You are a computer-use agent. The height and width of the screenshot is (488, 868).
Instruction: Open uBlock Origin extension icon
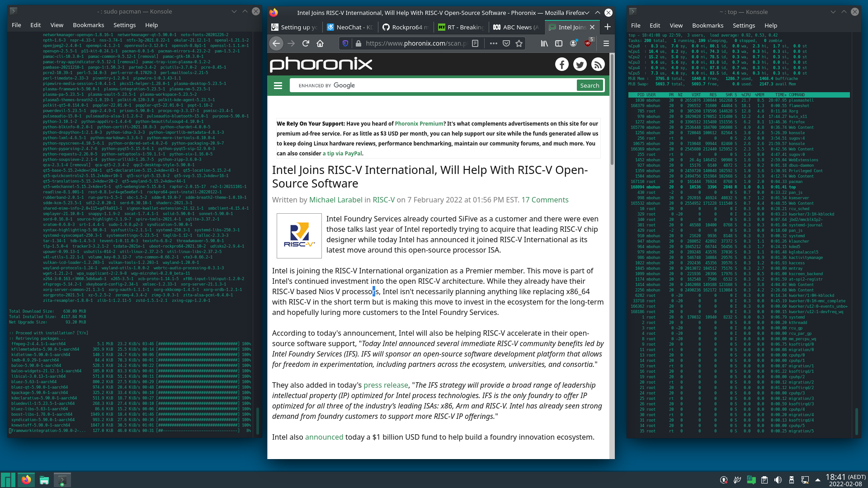point(588,43)
